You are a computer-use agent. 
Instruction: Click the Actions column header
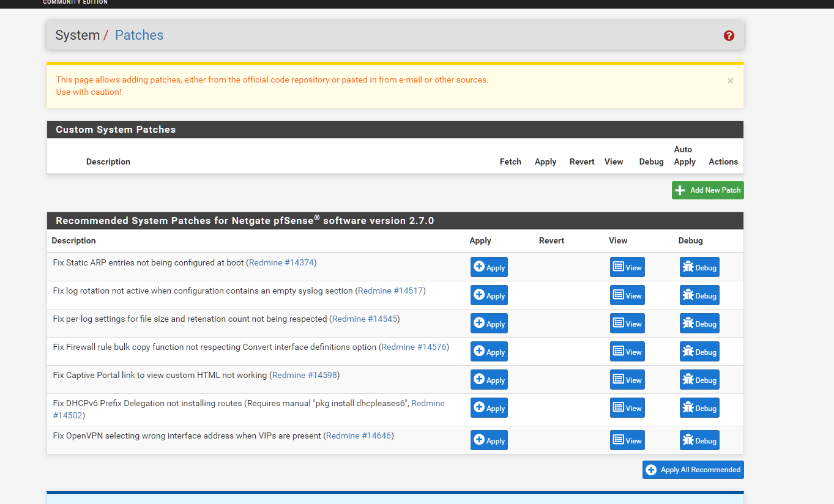coord(723,161)
